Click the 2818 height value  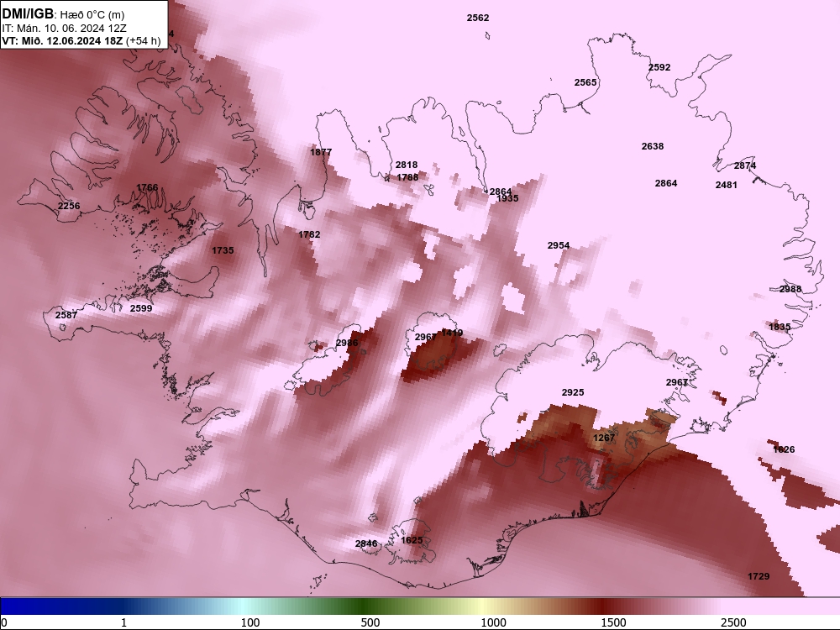407,165
